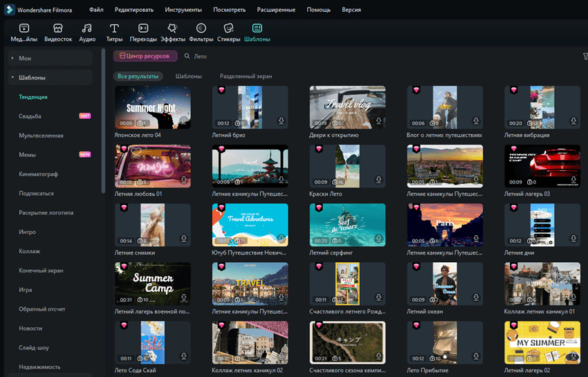Expand the Мои section in sidebar
This screenshot has width=588, height=377.
(x=12, y=58)
